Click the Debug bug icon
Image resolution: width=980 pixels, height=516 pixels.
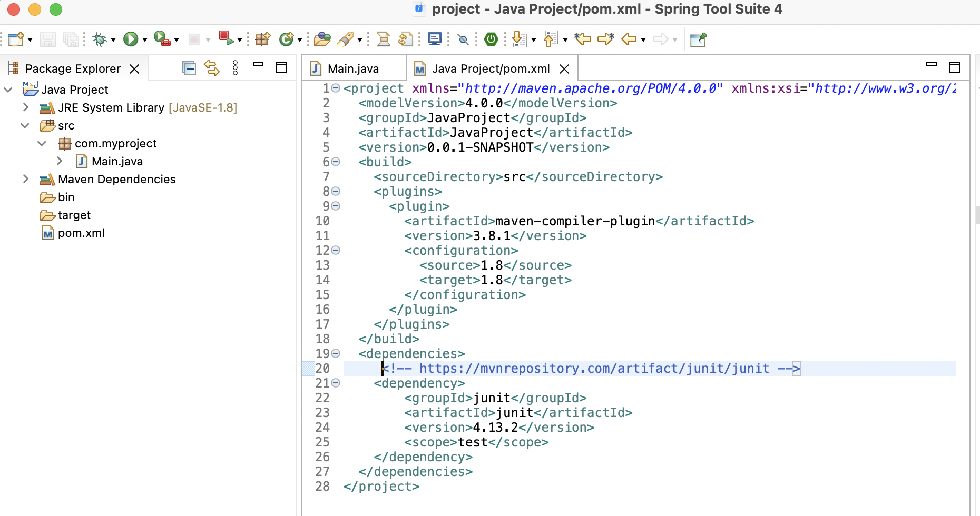click(x=99, y=39)
